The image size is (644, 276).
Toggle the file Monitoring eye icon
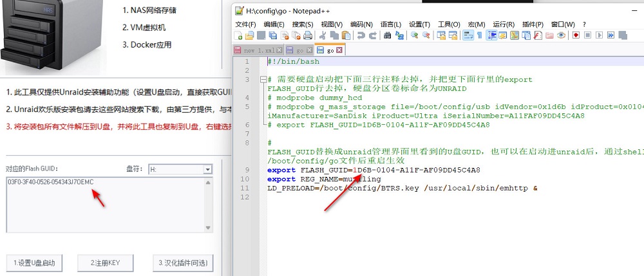tap(561, 35)
